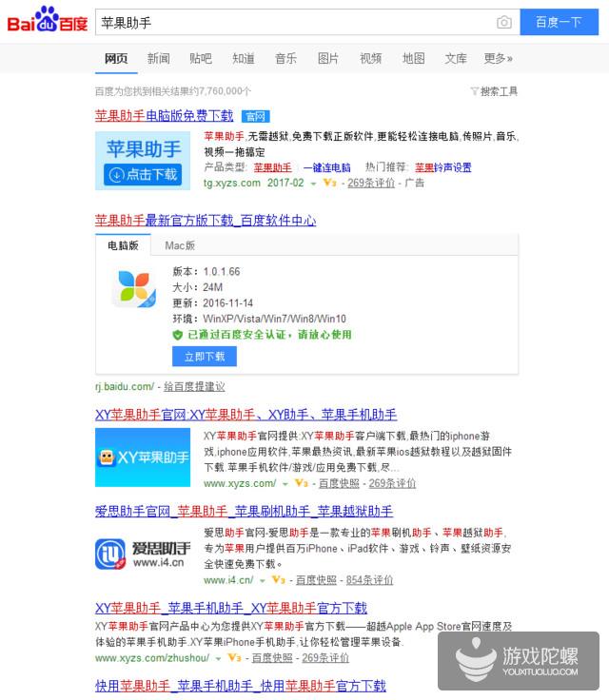Open 269条评价 for www.xyzs.com/
This screenshot has width=609, height=700.
(392, 483)
